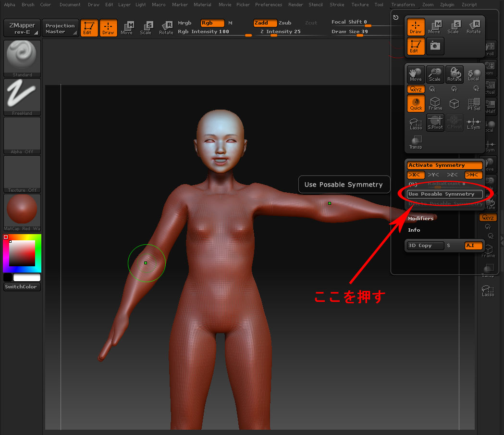Screen dimensions: 504x435
Task: Open the Zplugin menu
Action: pyautogui.click(x=447, y=4)
